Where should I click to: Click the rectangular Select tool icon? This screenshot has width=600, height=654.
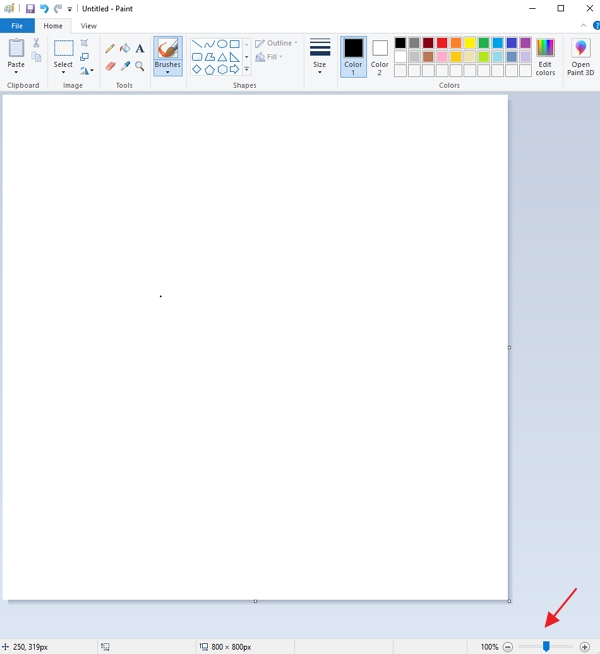63,48
